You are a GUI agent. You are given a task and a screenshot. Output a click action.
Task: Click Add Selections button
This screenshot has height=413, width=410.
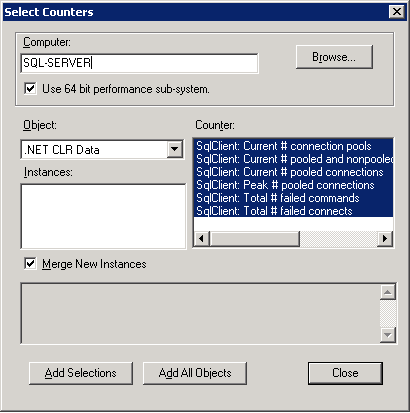(x=81, y=373)
